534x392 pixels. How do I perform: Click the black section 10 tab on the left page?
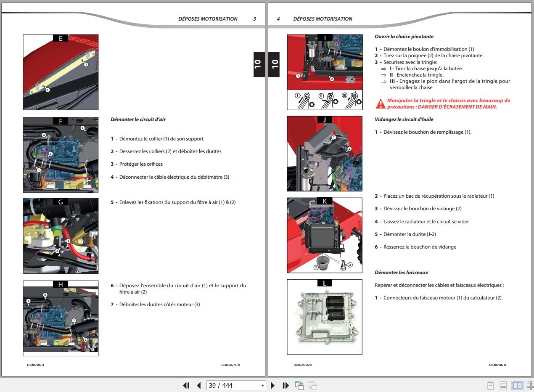point(258,64)
